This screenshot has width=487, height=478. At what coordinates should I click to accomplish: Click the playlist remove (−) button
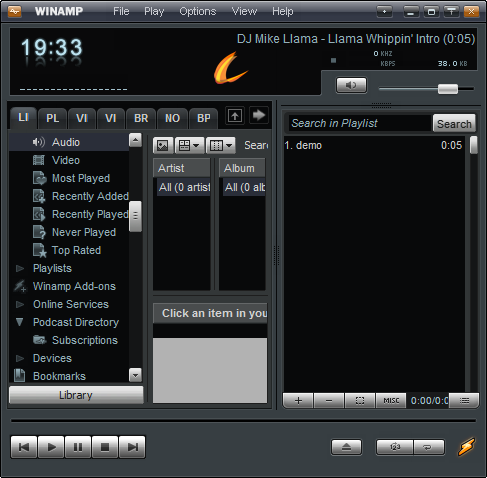pos(329,400)
